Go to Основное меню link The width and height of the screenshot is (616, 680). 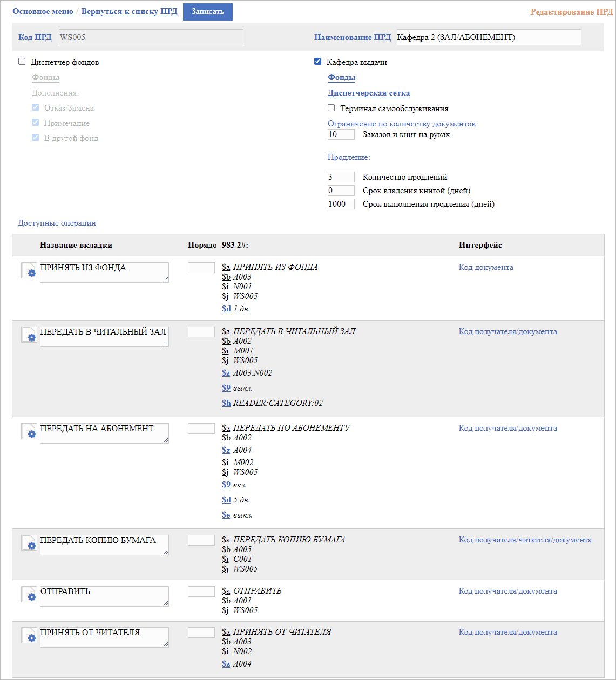click(43, 11)
